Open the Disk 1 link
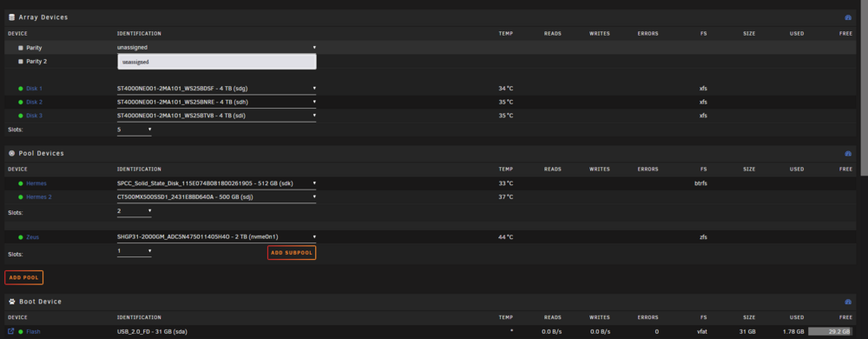The width and height of the screenshot is (868, 339). tap(35, 89)
